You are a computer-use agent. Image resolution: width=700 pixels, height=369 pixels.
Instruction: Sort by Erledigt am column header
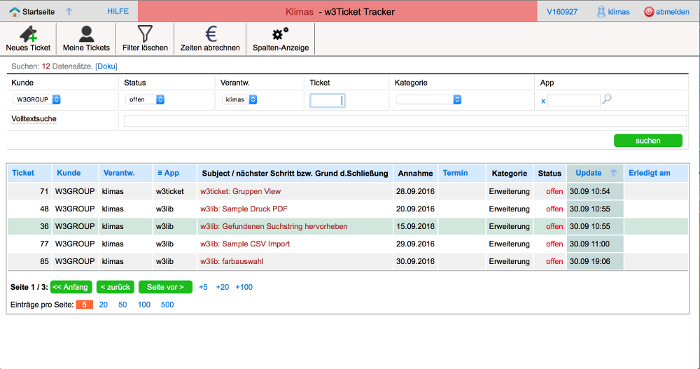(649, 173)
